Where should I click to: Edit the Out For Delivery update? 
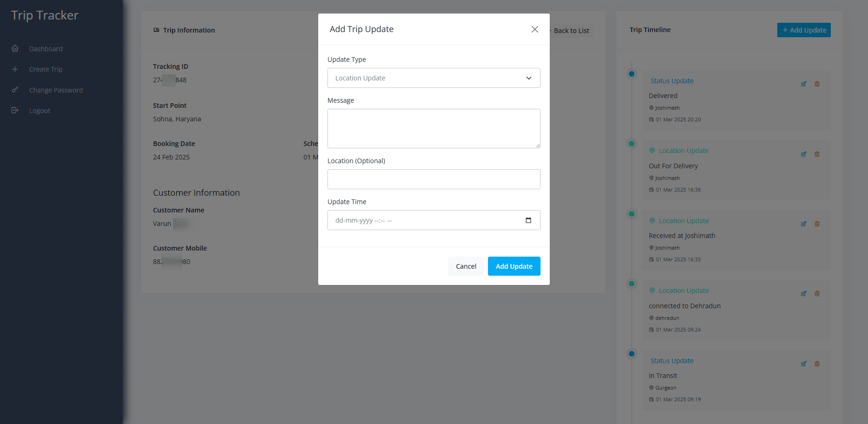[x=803, y=154]
